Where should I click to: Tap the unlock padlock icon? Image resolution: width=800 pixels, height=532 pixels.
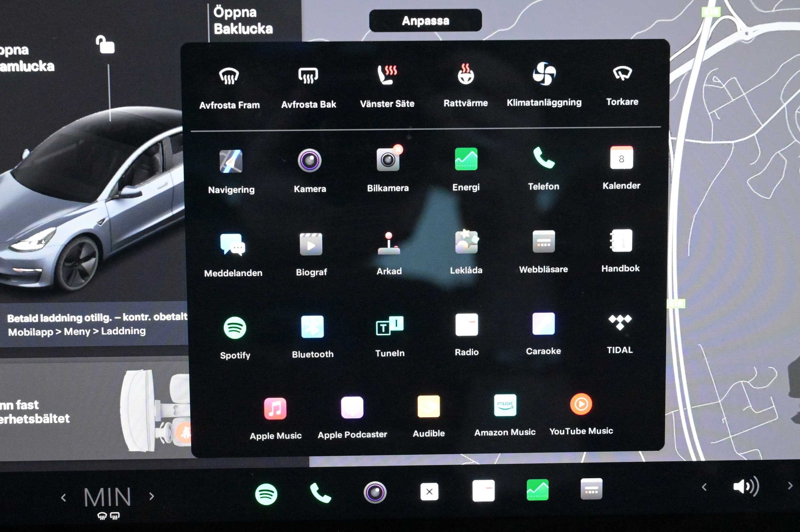[x=105, y=44]
